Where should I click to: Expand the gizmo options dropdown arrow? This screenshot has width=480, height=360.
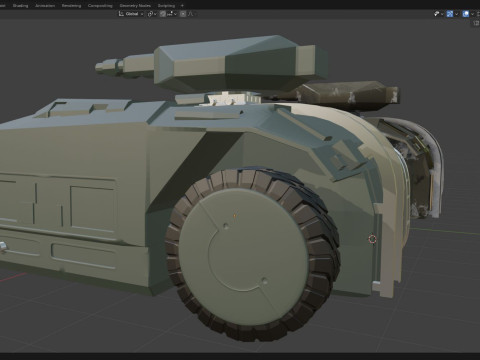[456, 14]
